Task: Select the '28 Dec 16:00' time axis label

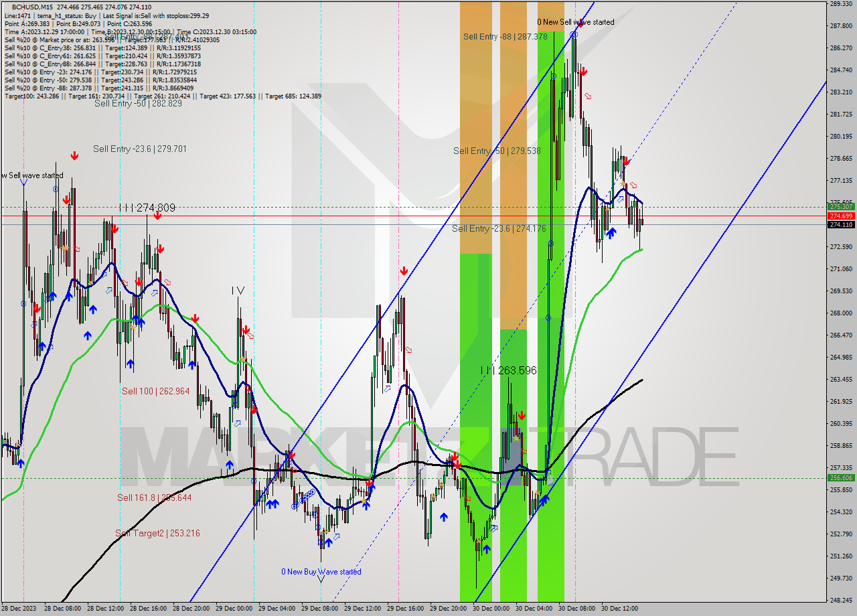Action: click(x=150, y=609)
